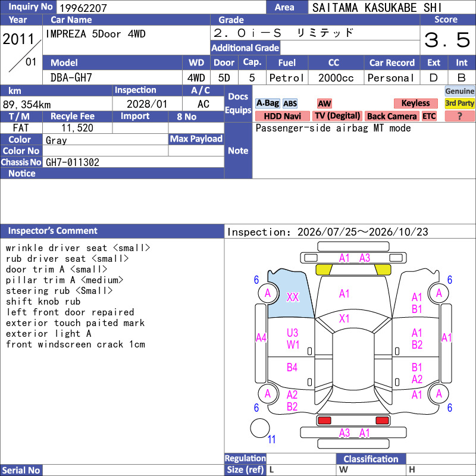The width and height of the screenshot is (476, 476).
Task: Click the Classification header
Action: pyautogui.click(x=371, y=459)
